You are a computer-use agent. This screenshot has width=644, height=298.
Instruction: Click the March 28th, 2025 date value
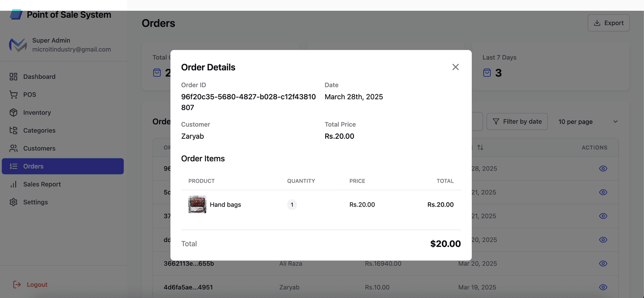click(x=354, y=97)
